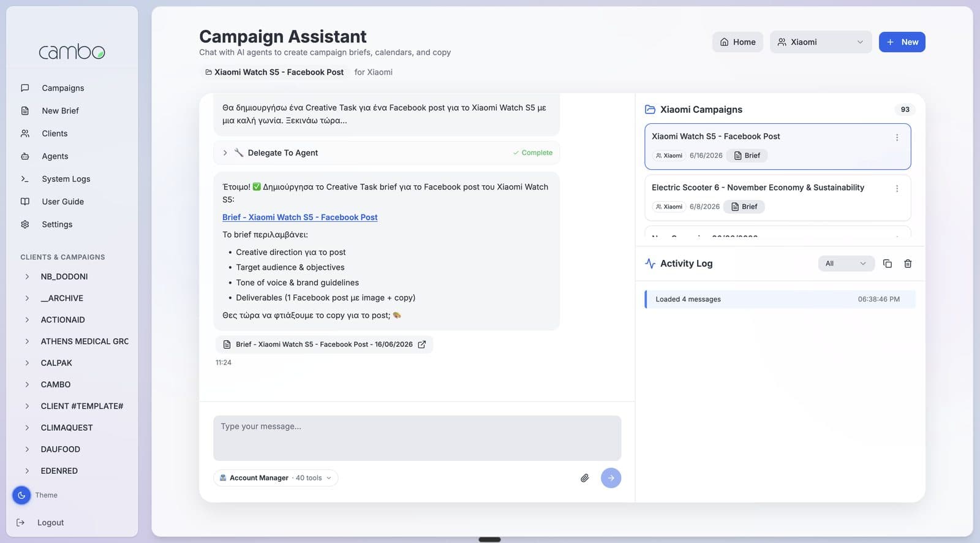Image resolution: width=980 pixels, height=543 pixels.
Task: Expand the ACTIONAID client chevron
Action: point(27,320)
